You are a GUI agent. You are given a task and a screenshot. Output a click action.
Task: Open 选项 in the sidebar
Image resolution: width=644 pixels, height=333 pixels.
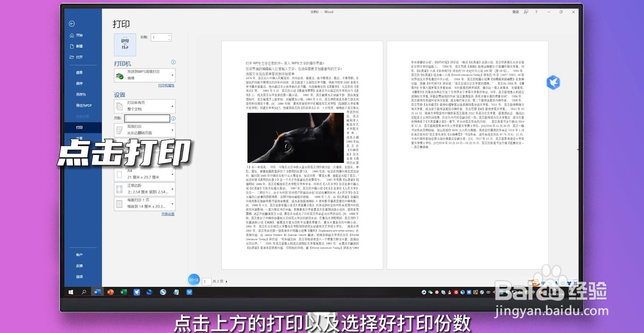click(x=79, y=277)
